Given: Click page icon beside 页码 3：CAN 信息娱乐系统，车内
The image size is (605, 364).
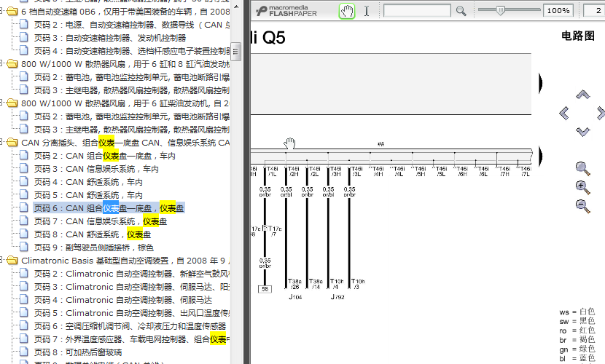Looking at the screenshot, I should tap(24, 168).
